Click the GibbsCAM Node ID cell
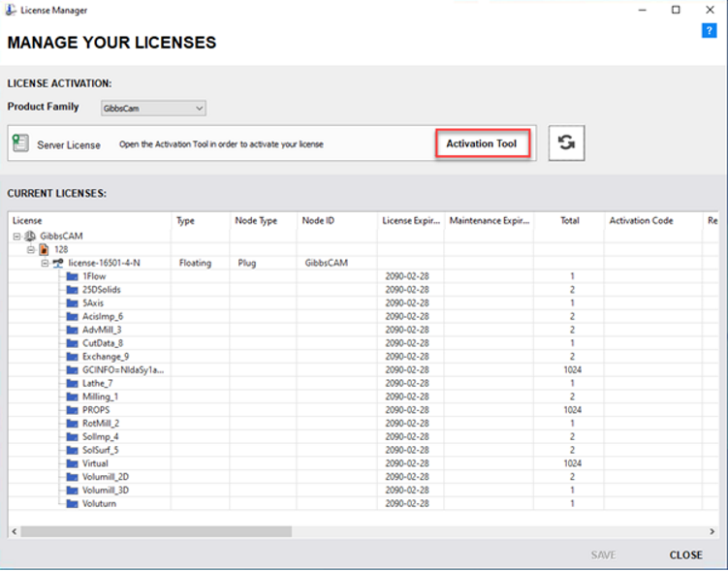This screenshot has width=728, height=571. pyautogui.click(x=327, y=264)
